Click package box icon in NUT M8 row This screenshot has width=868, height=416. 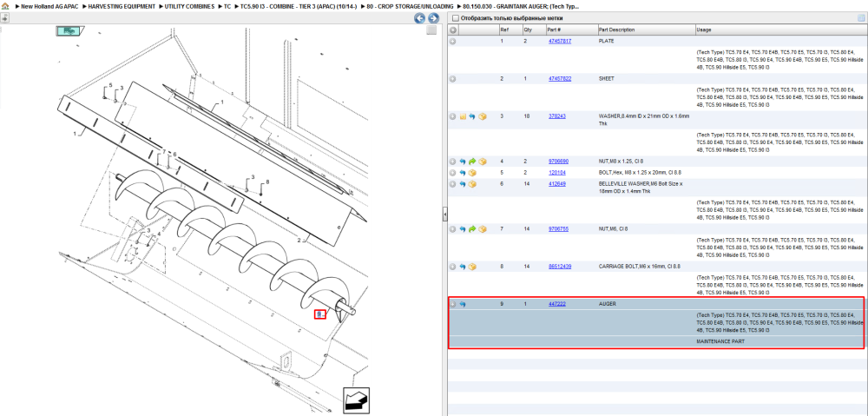tap(483, 162)
